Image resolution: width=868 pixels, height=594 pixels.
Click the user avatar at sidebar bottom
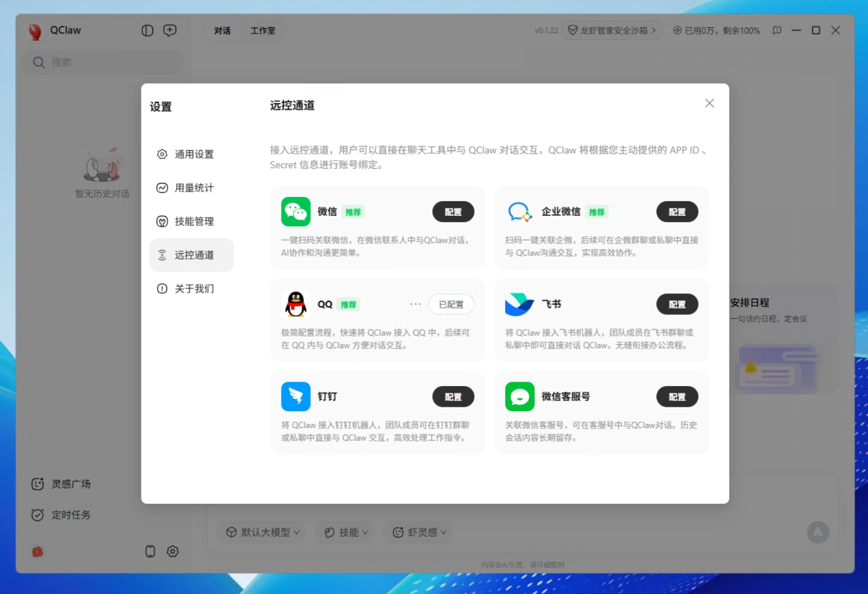[38, 551]
